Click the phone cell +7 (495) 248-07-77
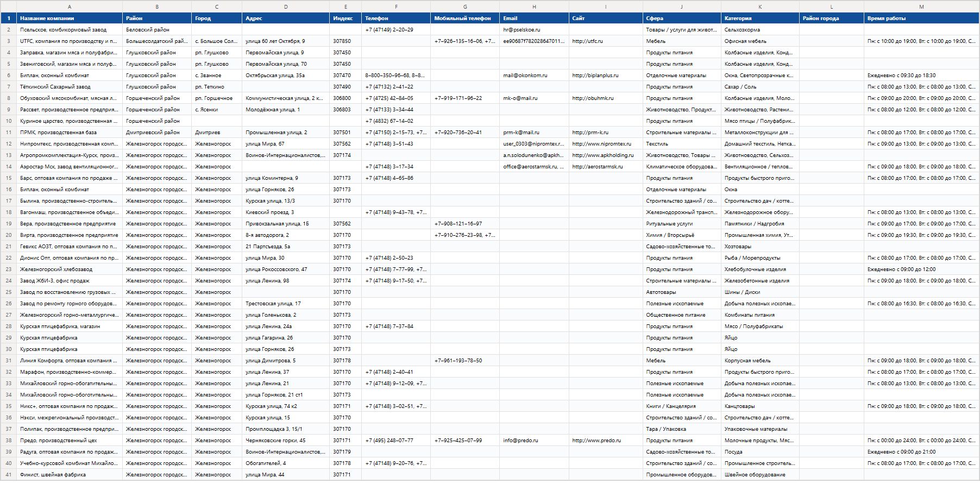Image resolution: width=980 pixels, height=490 pixels. click(x=396, y=441)
